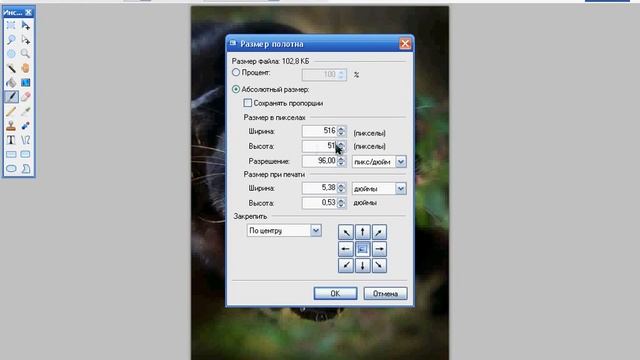Open the По центру anchor dropdown
Screen dimensions: 640x360
click(x=316, y=231)
